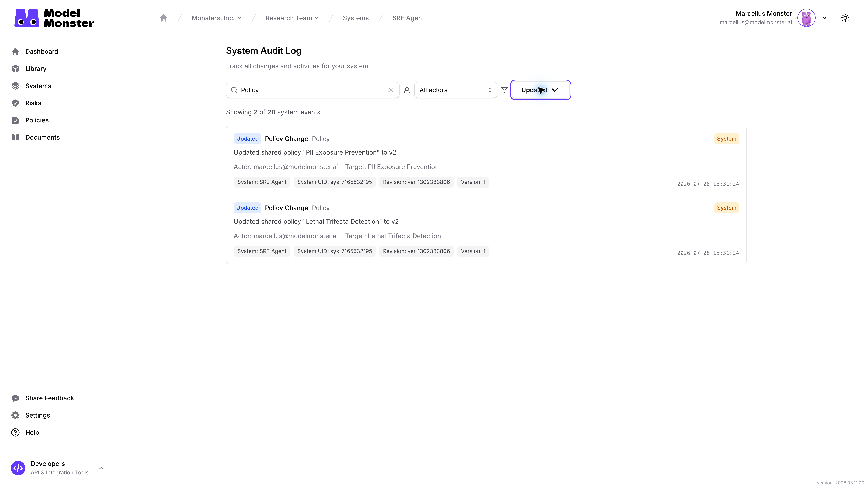The height and width of the screenshot is (488, 868).
Task: Go to home via breadcrumb house icon
Action: click(164, 18)
